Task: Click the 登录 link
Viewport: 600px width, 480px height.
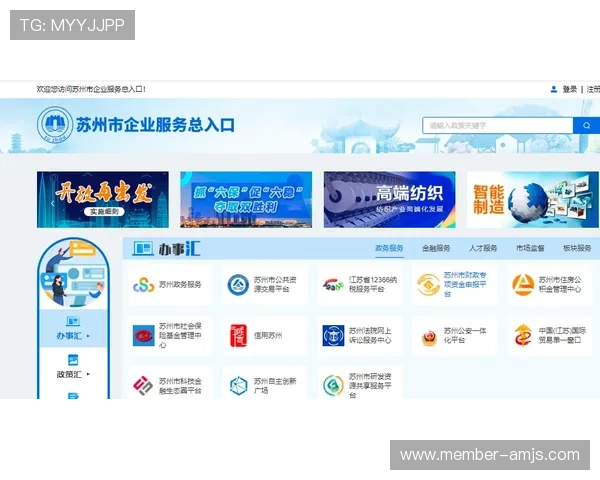Action: click(569, 89)
